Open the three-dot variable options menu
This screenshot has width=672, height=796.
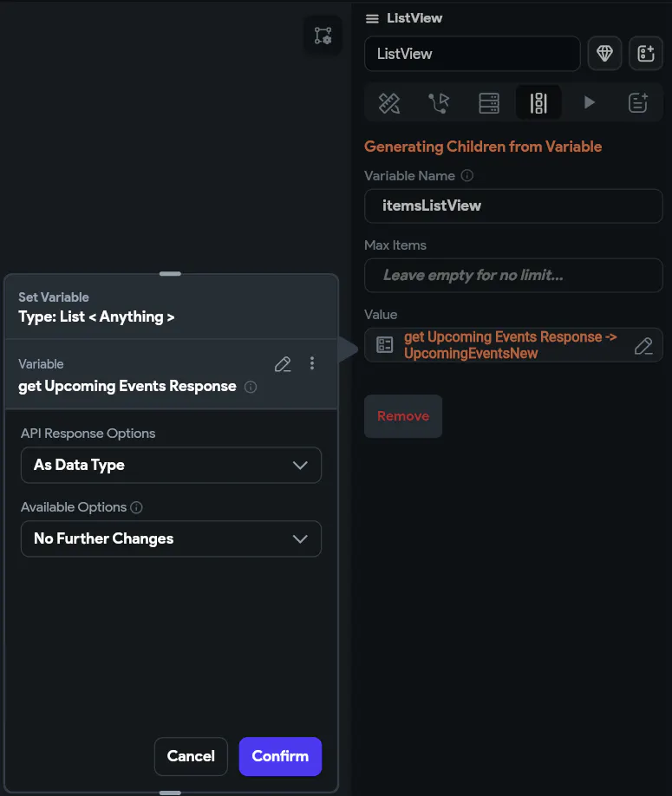click(312, 364)
